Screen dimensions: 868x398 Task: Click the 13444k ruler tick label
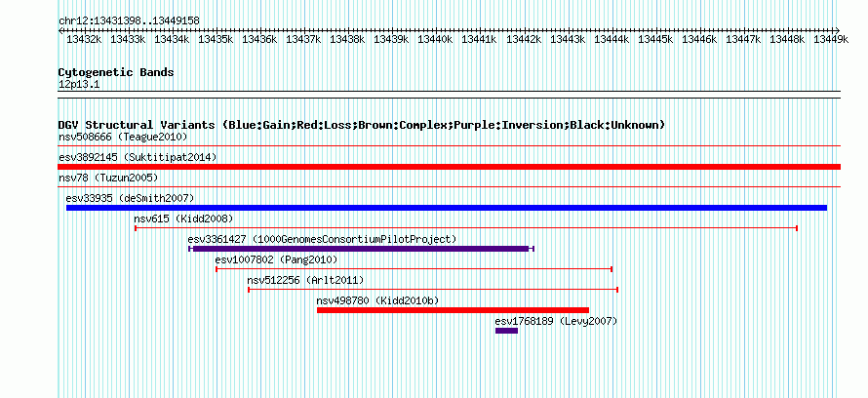tap(612, 39)
